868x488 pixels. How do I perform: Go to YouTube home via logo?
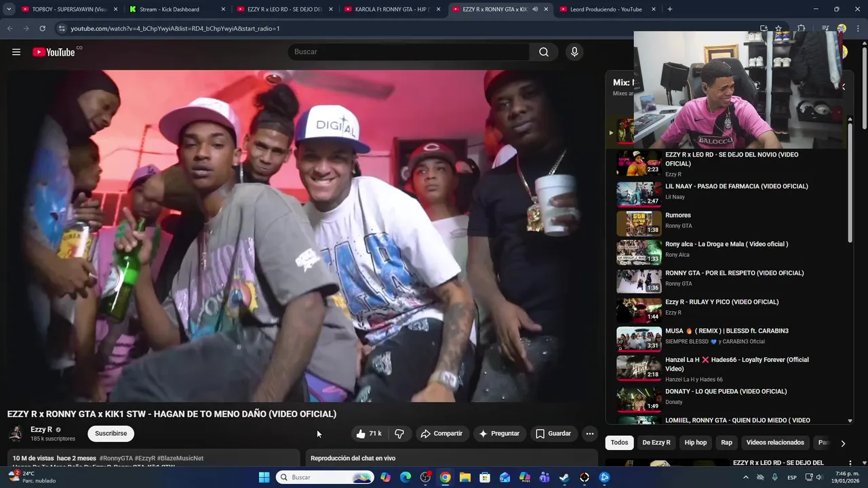54,52
